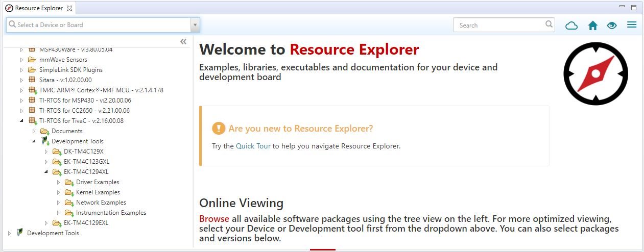
Task: Expand the Documents tree node
Action: (x=34, y=131)
